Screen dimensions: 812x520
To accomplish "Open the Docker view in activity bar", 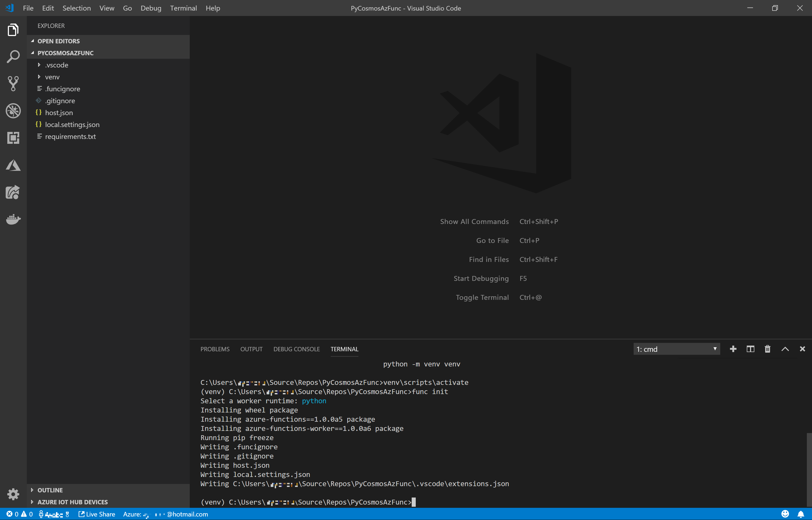I will [x=13, y=219].
